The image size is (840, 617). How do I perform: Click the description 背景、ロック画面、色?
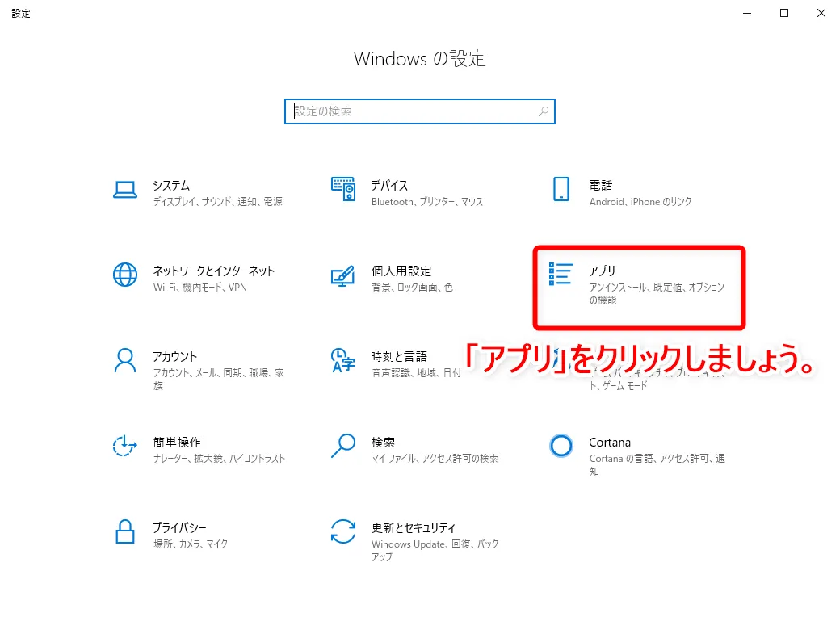coord(412,287)
